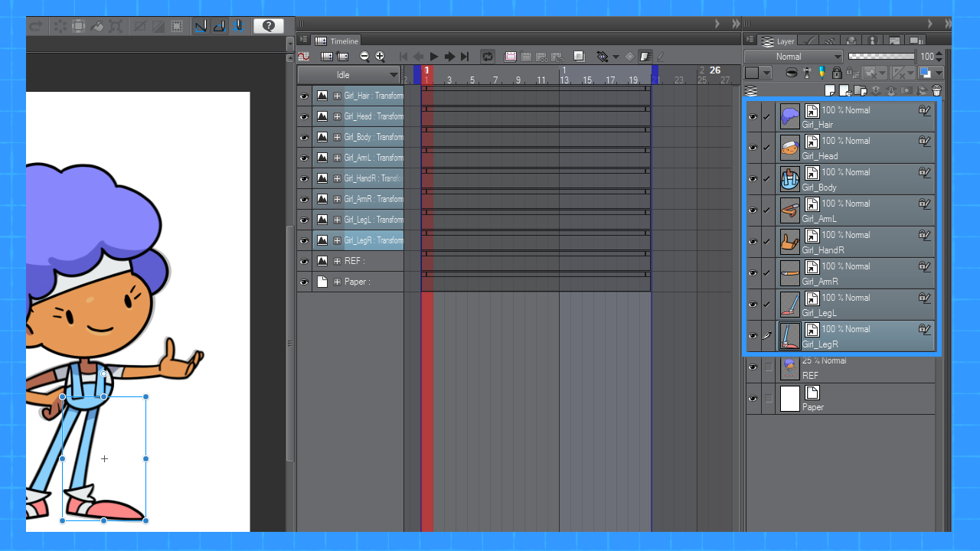Select the Girl_HandR layer thumbnail
Screen dimensions: 980x551
[790, 242]
